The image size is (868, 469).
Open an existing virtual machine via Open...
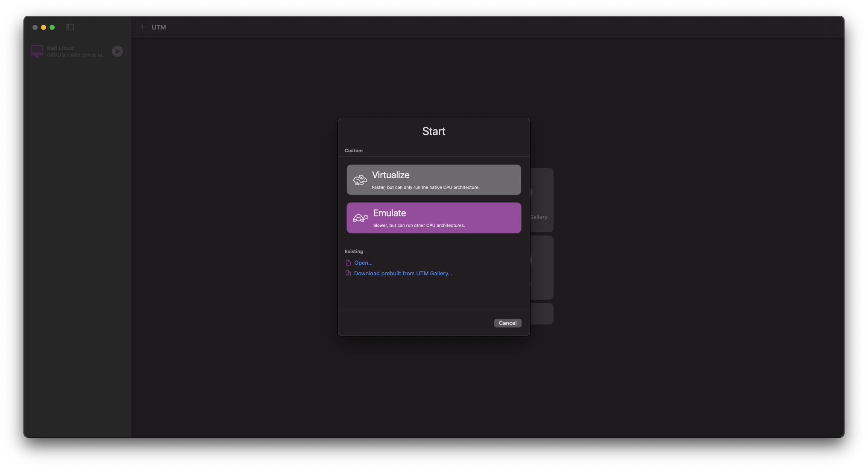click(363, 263)
